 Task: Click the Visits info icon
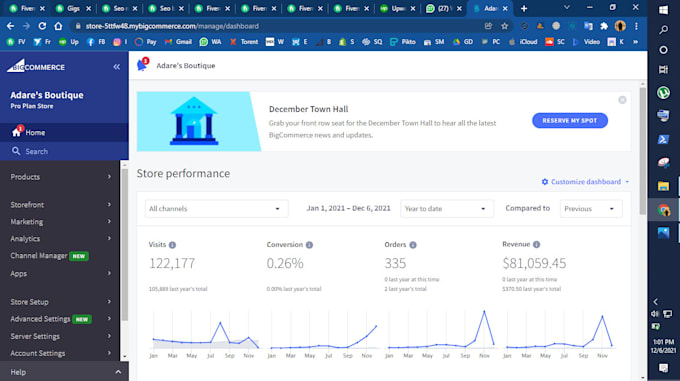173,245
